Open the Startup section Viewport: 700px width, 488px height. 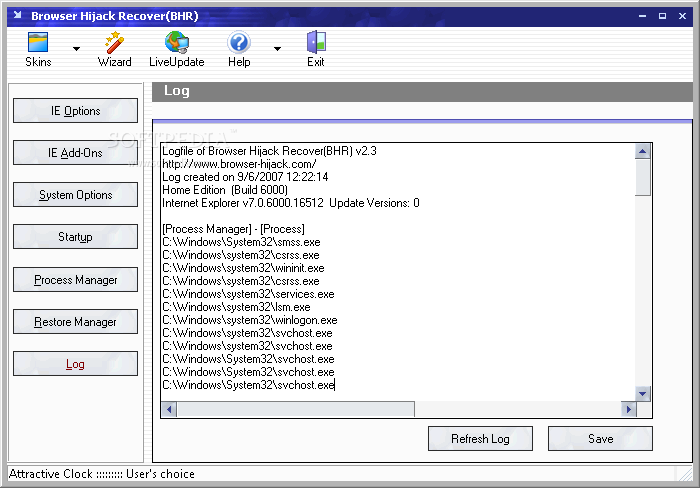[x=75, y=237]
